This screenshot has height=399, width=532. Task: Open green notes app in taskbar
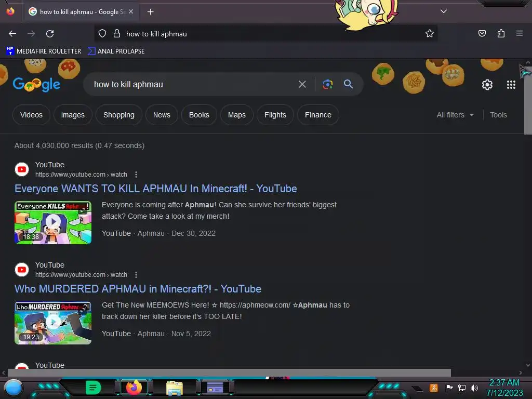click(x=94, y=388)
